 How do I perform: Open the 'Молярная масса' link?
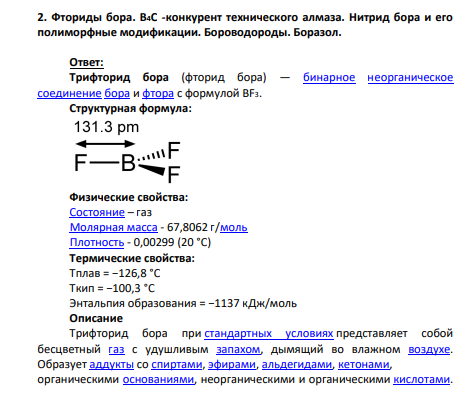coord(113,227)
